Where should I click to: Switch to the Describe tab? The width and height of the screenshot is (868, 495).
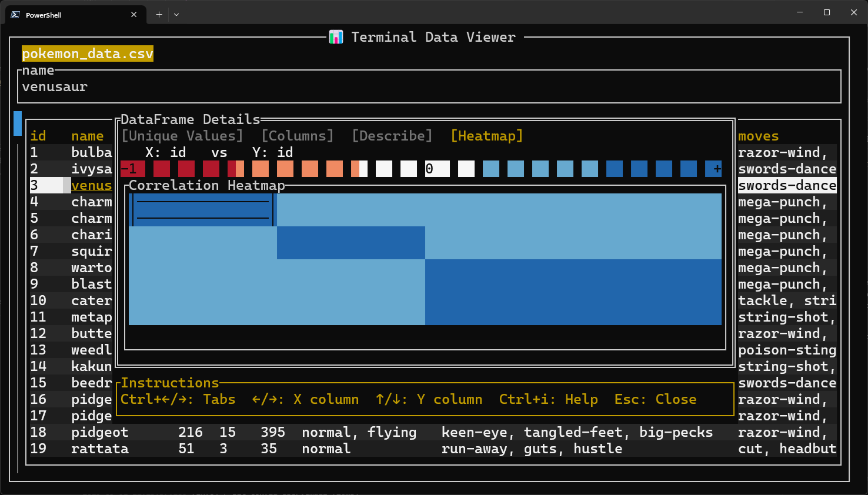pos(392,136)
